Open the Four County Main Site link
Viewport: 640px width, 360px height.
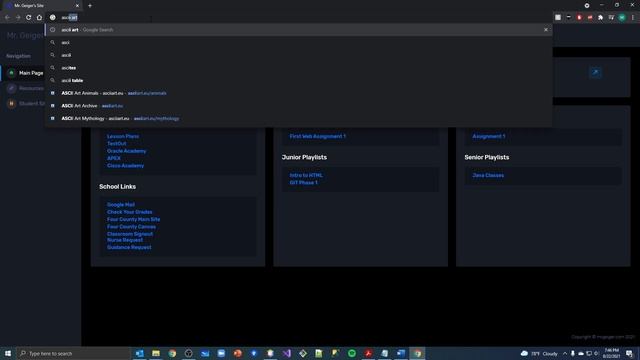pos(133,220)
